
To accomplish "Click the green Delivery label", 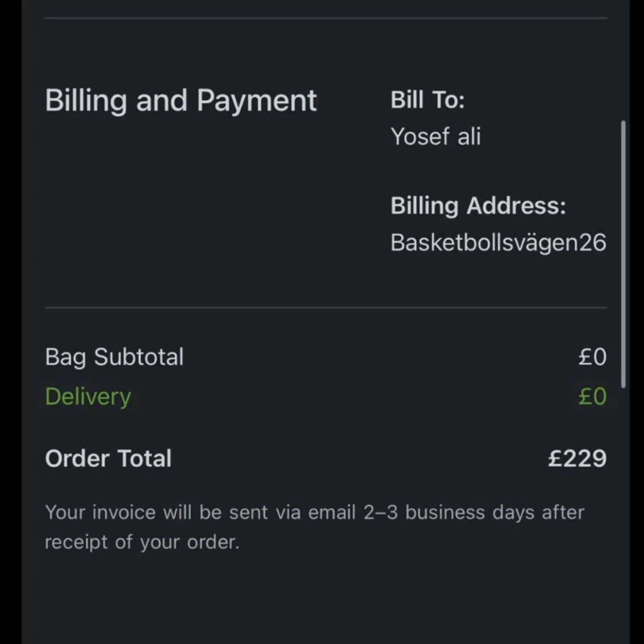I will tap(88, 396).
